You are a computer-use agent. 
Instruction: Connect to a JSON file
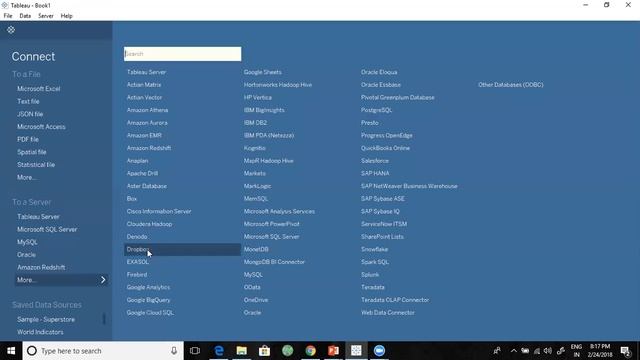pos(30,114)
